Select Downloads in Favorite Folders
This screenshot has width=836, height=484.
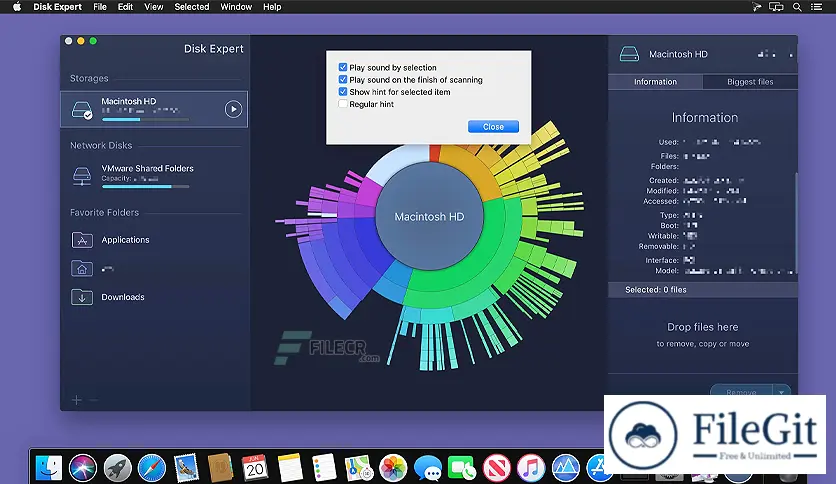tap(123, 297)
